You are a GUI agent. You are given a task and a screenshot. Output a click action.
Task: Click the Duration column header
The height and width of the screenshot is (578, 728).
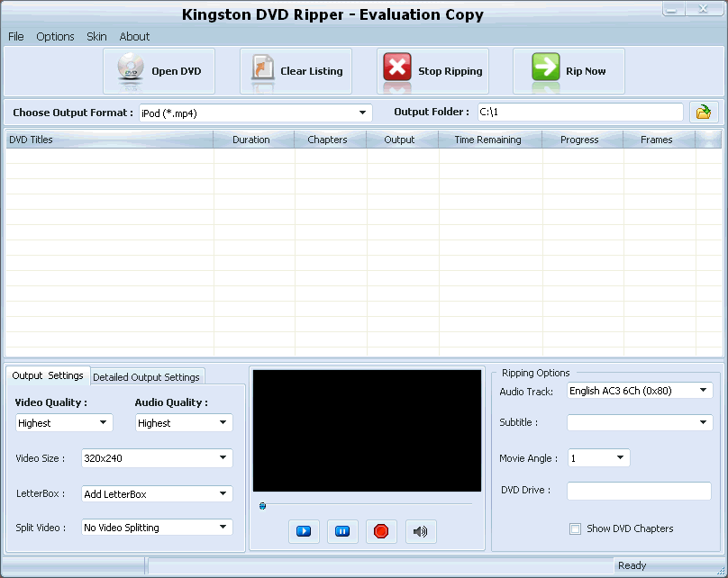tap(253, 140)
